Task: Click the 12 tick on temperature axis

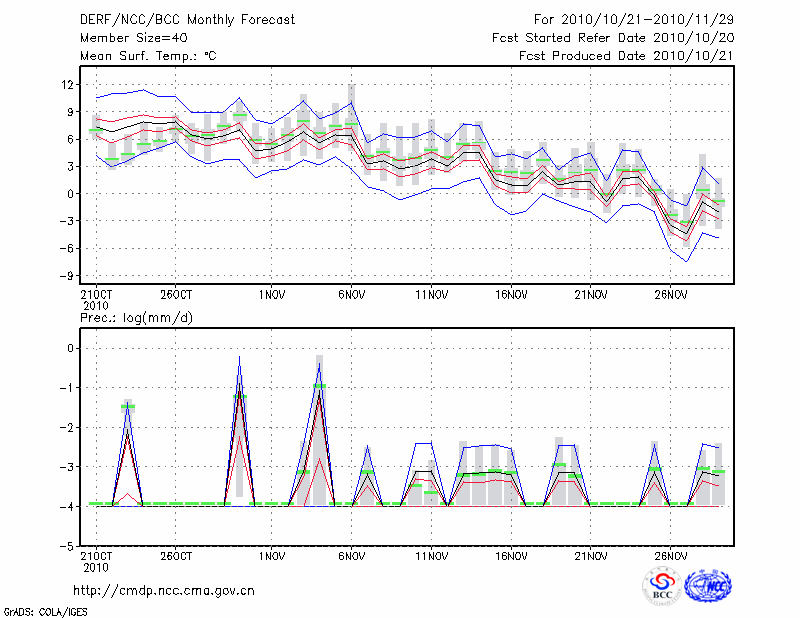Action: pyautogui.click(x=68, y=85)
